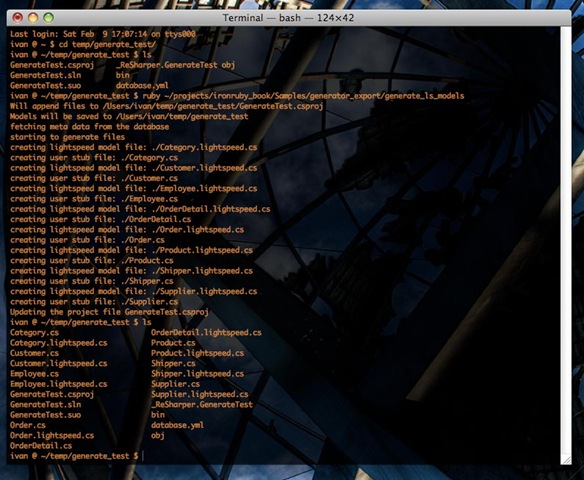
Task: Click the 'Models will be saved to' line
Action: click(x=129, y=116)
